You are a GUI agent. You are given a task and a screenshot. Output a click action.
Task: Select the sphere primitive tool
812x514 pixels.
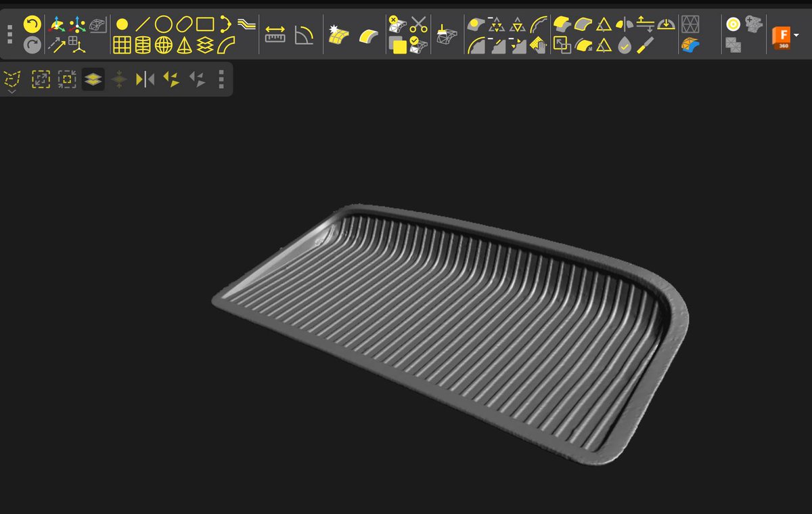pyautogui.click(x=163, y=46)
